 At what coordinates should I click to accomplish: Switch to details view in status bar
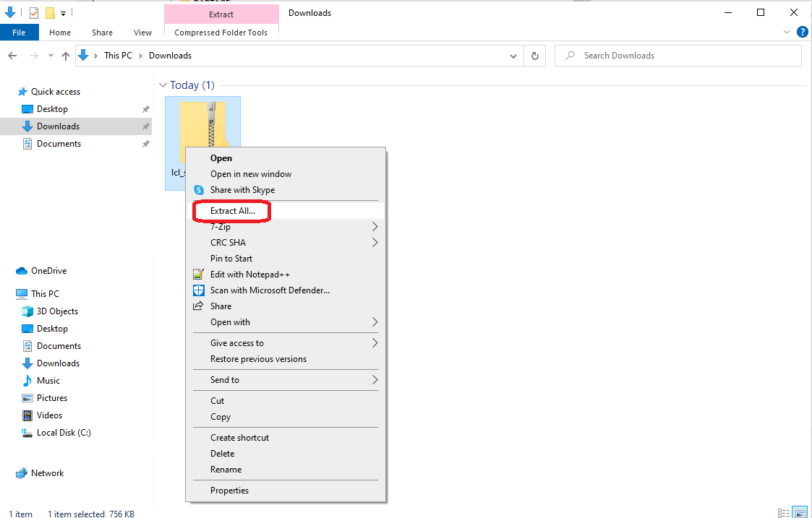(784, 512)
